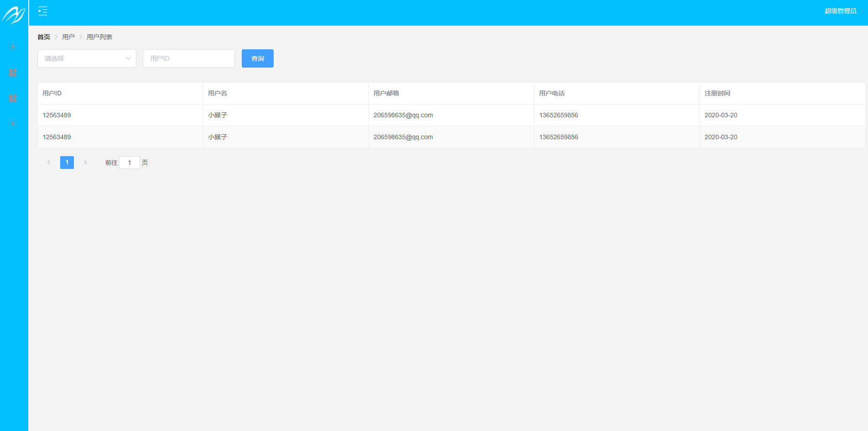Viewport: 868px width, 431px height.
Task: Go to next page with right arrow
Action: (x=86, y=162)
